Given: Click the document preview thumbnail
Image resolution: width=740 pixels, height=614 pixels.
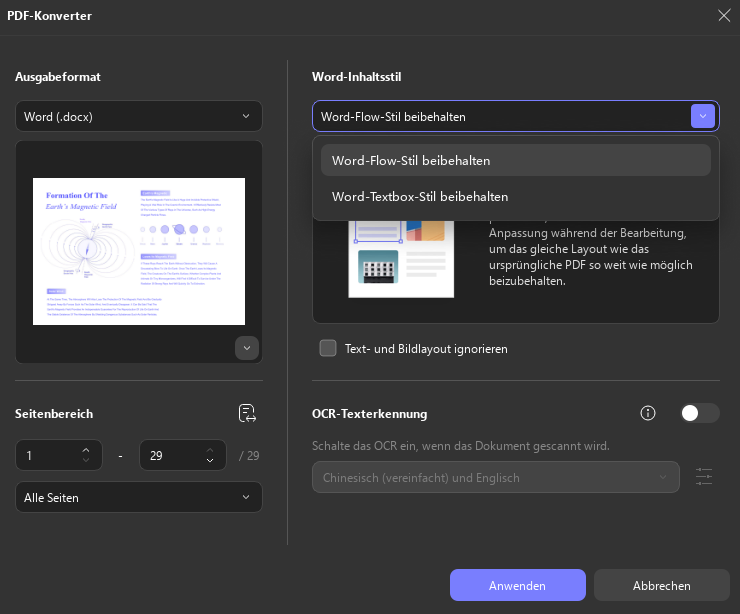Looking at the screenshot, I should (x=139, y=251).
